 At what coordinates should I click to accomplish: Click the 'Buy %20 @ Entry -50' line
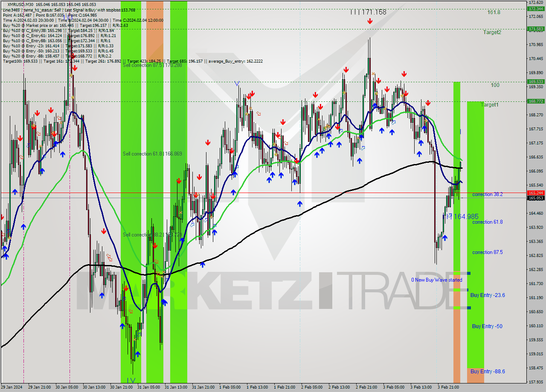click(58, 51)
